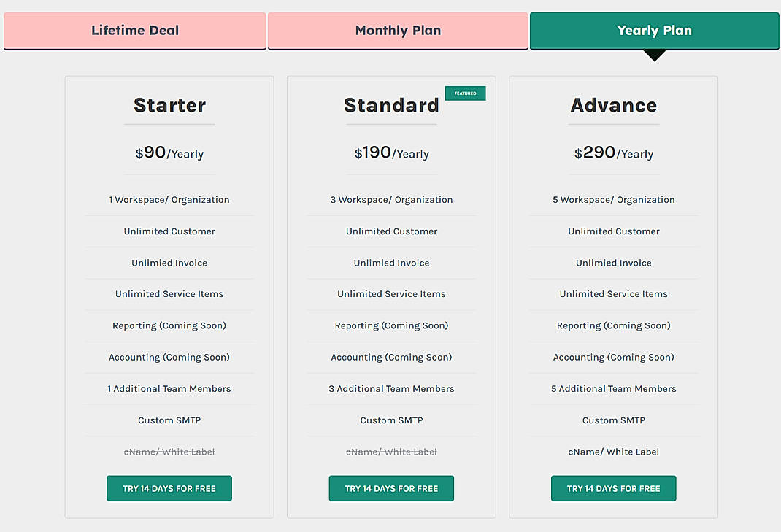Click the Starter plan heading
Image resolution: width=781 pixels, height=532 pixels.
coord(169,105)
